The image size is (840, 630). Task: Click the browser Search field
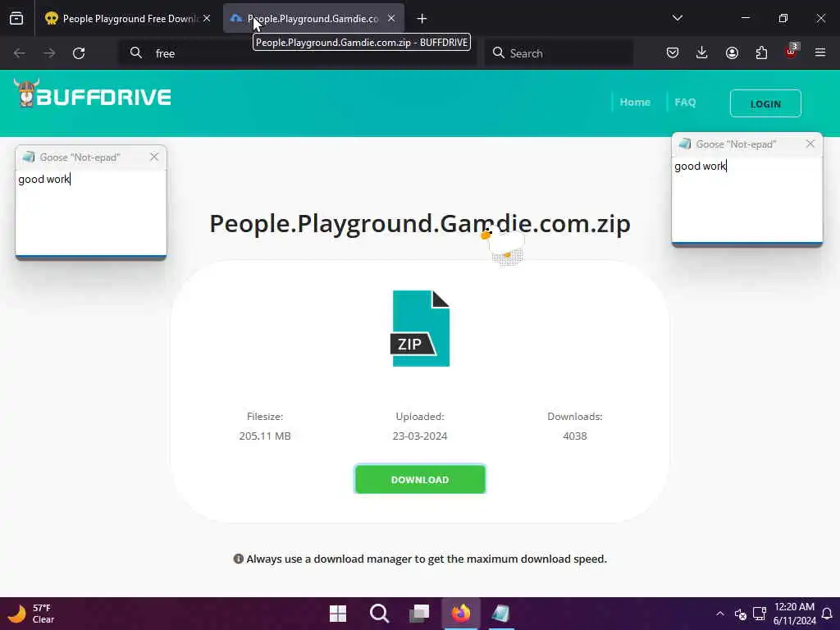[x=559, y=53]
